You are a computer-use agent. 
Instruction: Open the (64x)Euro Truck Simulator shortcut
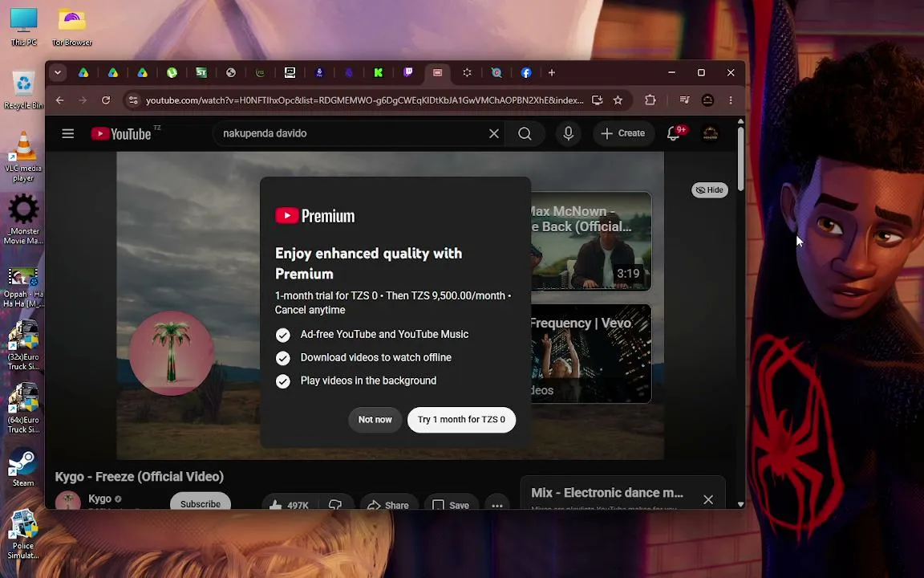[x=23, y=408]
